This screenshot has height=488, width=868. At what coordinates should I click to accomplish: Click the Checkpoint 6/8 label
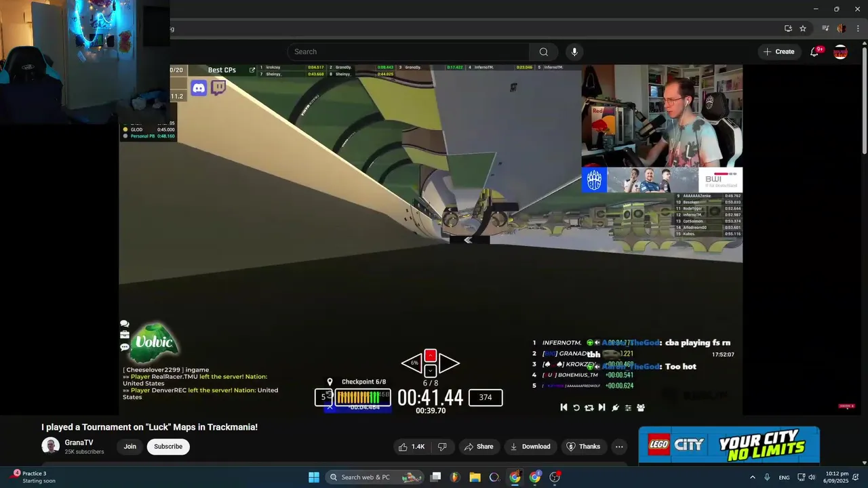[x=363, y=382]
